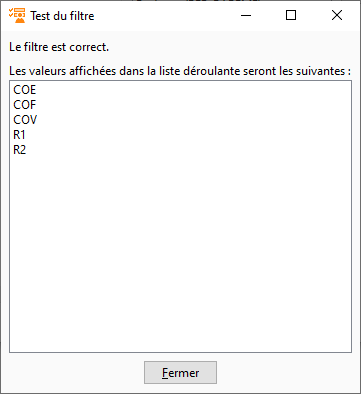The image size is (361, 394).
Task: Click blank dialog area left of Fermer
Action: (77, 373)
